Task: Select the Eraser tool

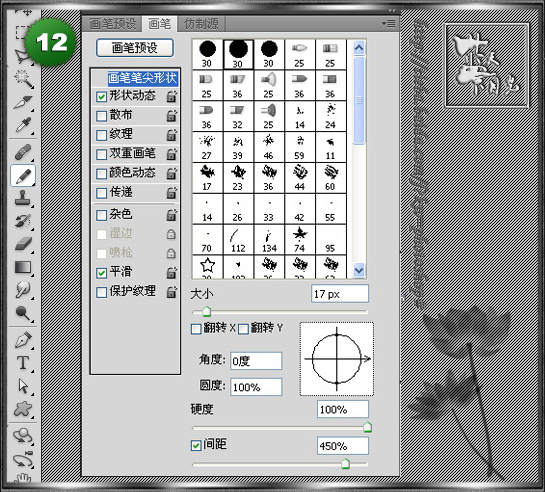Action: pyautogui.click(x=24, y=244)
